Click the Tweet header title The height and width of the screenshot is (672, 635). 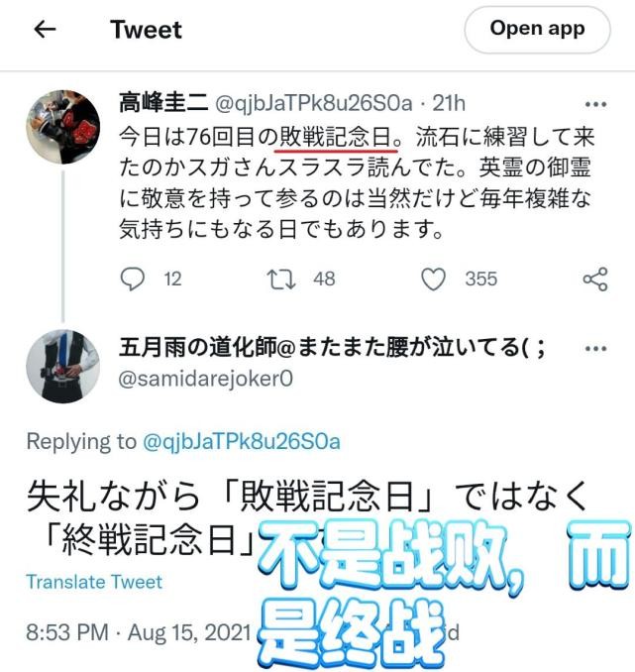click(x=146, y=30)
